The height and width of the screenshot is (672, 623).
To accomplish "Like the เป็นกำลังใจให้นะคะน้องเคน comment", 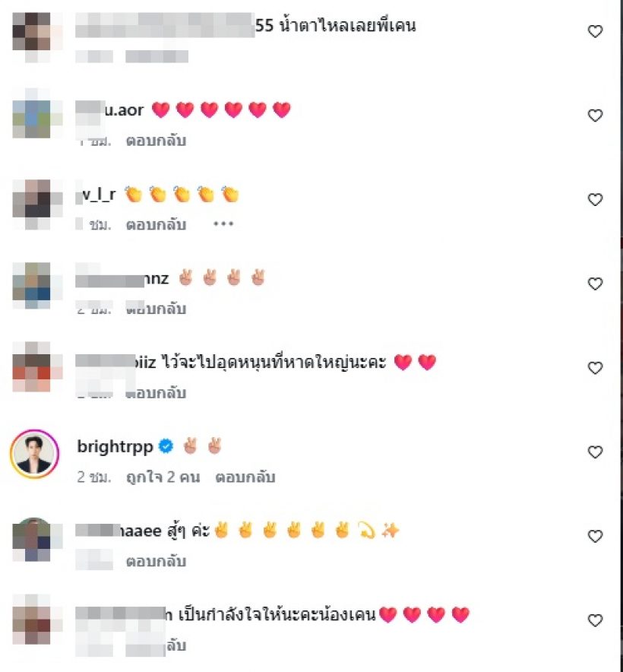I will (x=595, y=620).
